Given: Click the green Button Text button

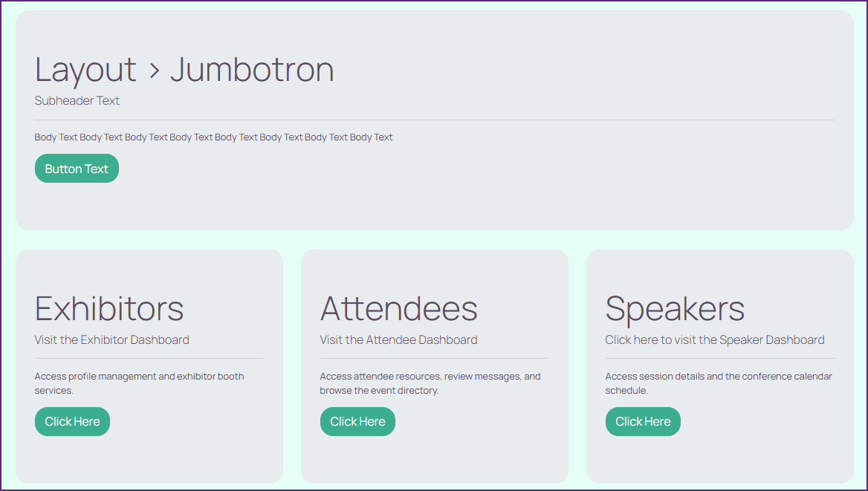Looking at the screenshot, I should point(77,169).
